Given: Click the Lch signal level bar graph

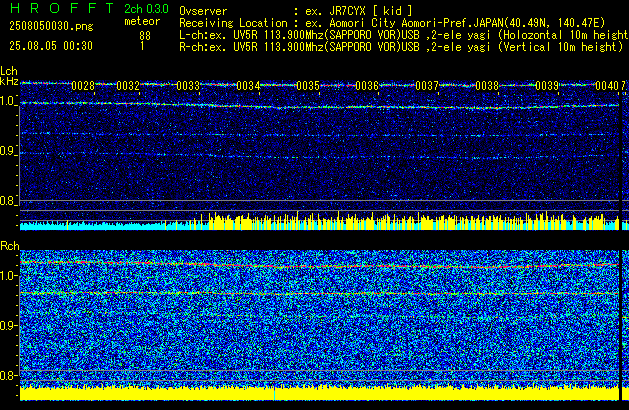Looking at the screenshot, I should [319, 221].
